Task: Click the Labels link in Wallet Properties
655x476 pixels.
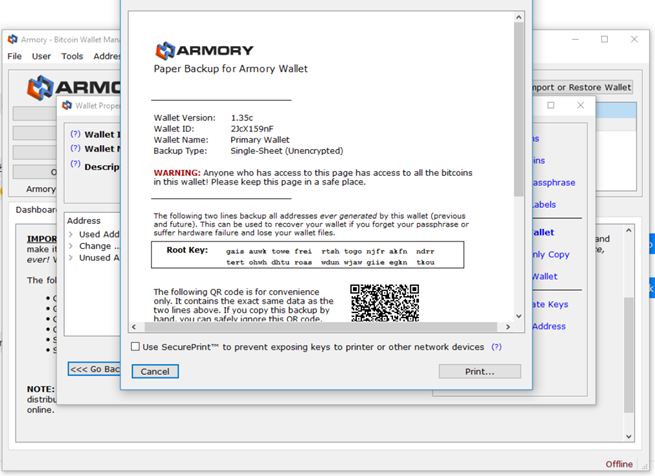Action: point(544,205)
